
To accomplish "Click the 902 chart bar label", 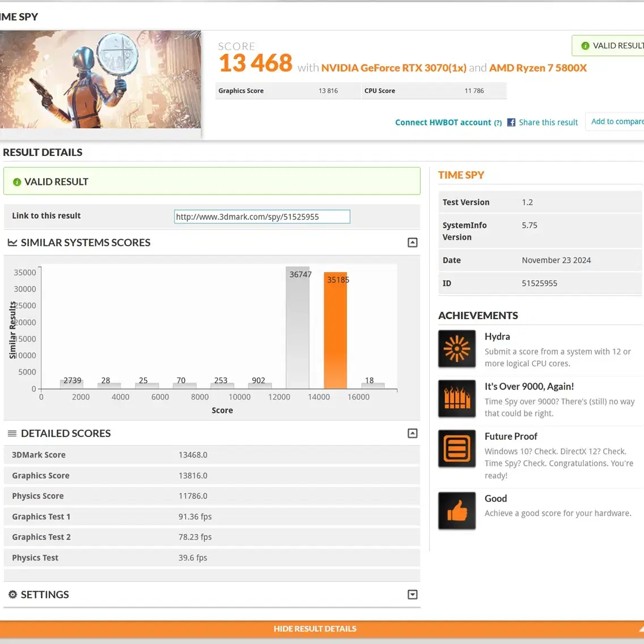I will [x=259, y=380].
